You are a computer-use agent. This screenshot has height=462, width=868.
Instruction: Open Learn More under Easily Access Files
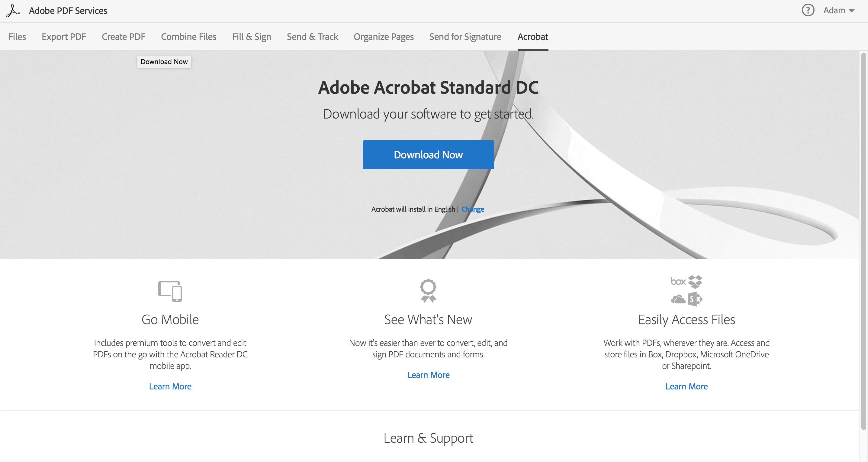click(x=686, y=386)
